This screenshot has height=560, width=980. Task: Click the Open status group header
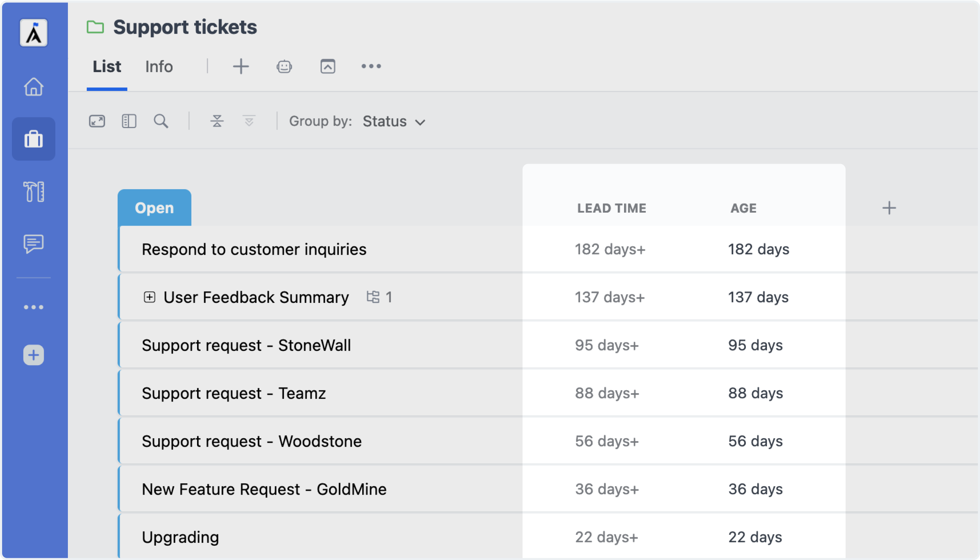[x=154, y=208]
